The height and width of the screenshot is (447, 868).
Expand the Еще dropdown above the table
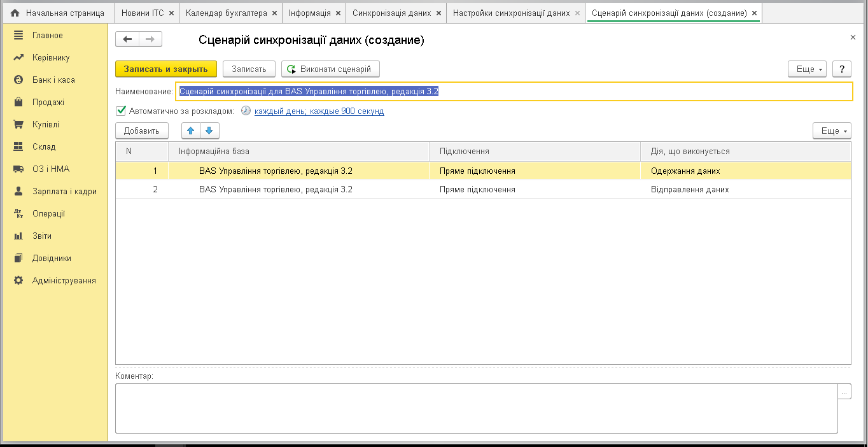[831, 131]
